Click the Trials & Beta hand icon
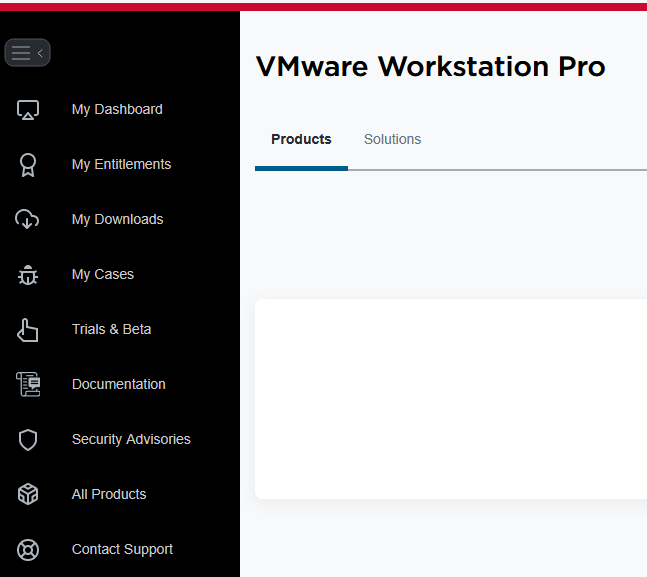This screenshot has width=647, height=577. click(27, 330)
